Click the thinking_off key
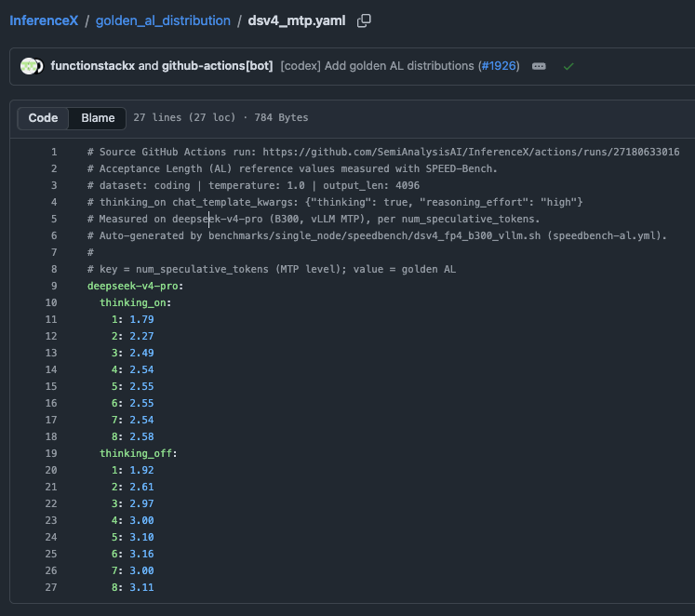The height and width of the screenshot is (616, 695). 136,453
